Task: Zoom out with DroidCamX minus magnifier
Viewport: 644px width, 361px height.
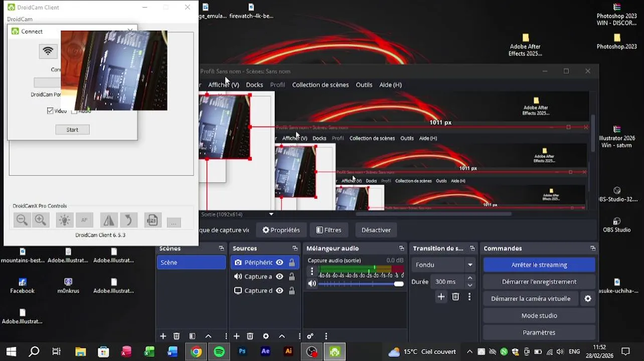Action: [22, 220]
